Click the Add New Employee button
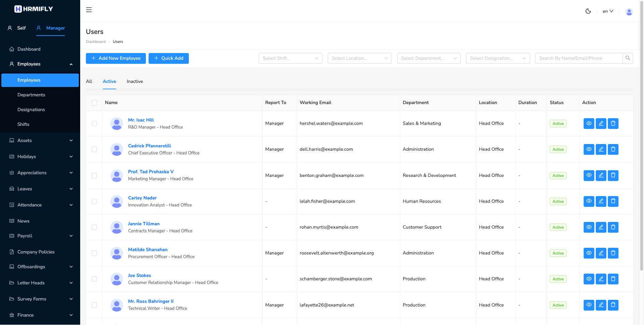 tap(116, 58)
